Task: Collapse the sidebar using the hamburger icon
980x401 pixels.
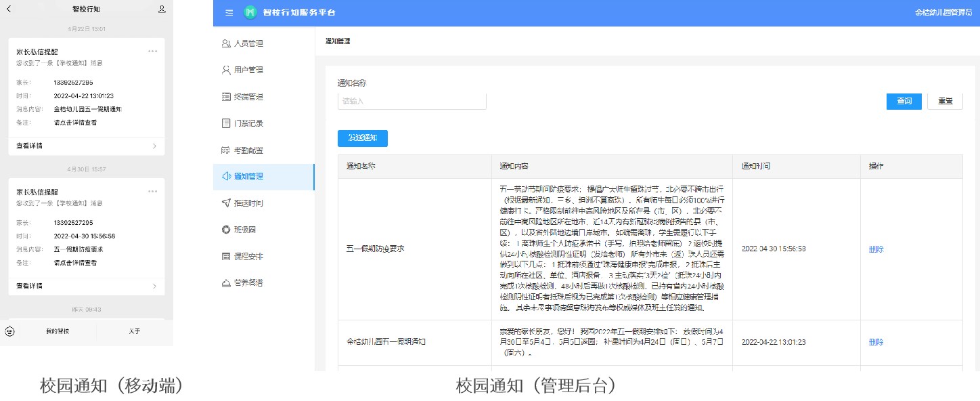Action: pos(229,12)
